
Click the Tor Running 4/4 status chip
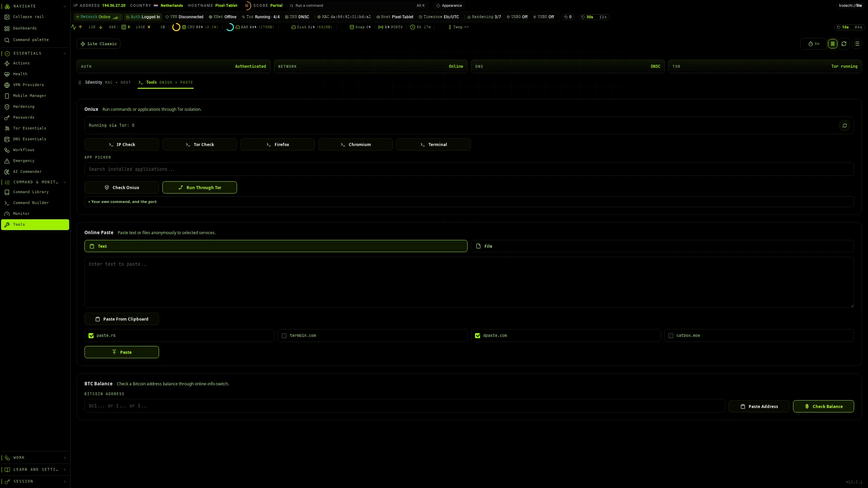tap(260, 17)
